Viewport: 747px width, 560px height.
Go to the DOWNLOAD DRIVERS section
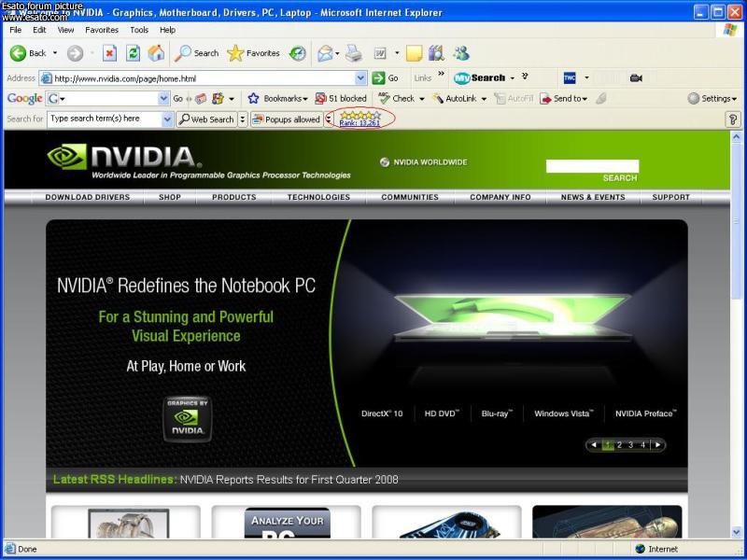tap(88, 197)
